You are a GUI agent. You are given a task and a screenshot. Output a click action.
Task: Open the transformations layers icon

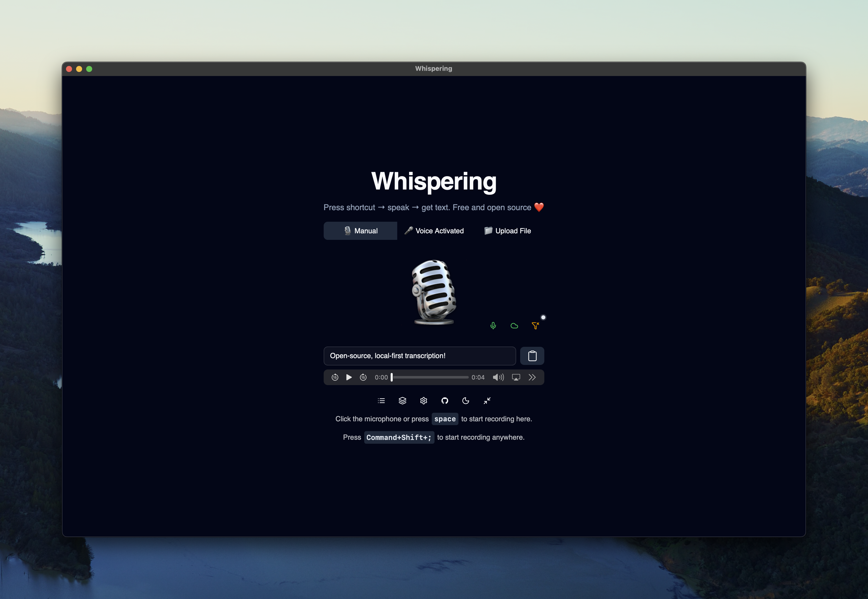point(402,400)
